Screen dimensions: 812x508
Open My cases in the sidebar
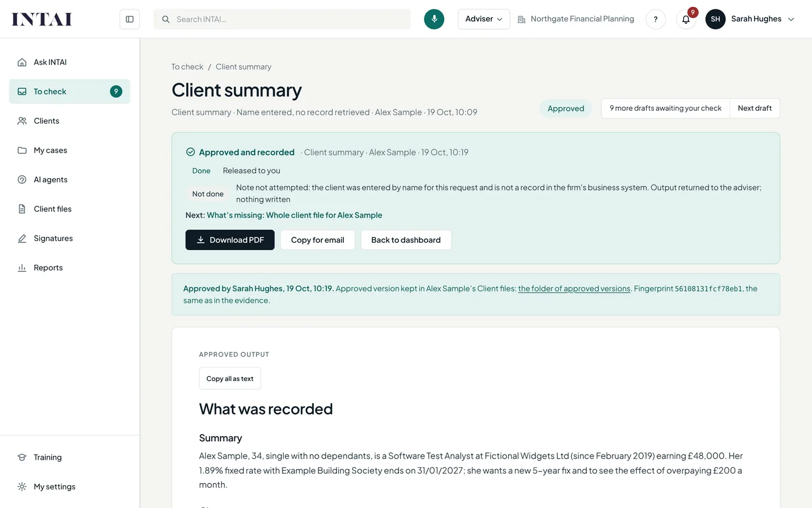70,150
